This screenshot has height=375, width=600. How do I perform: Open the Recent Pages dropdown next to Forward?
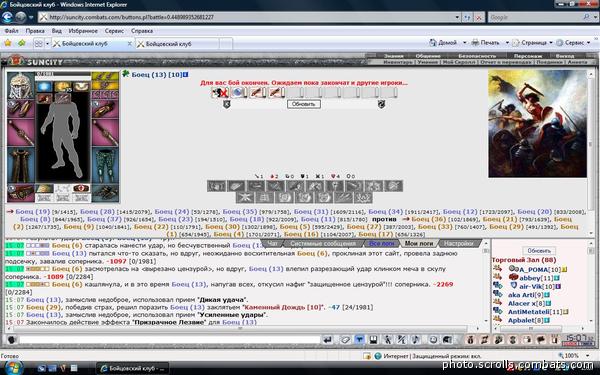[x=31, y=18]
